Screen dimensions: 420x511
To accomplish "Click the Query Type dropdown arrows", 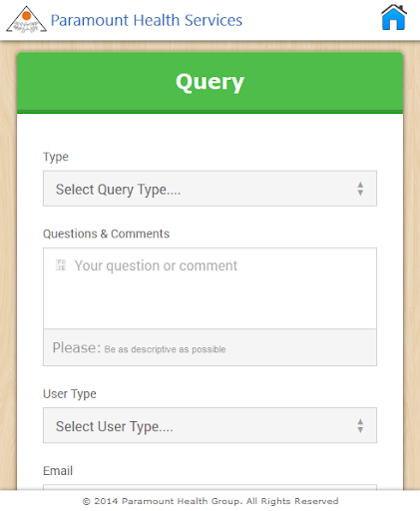I will 360,189.
